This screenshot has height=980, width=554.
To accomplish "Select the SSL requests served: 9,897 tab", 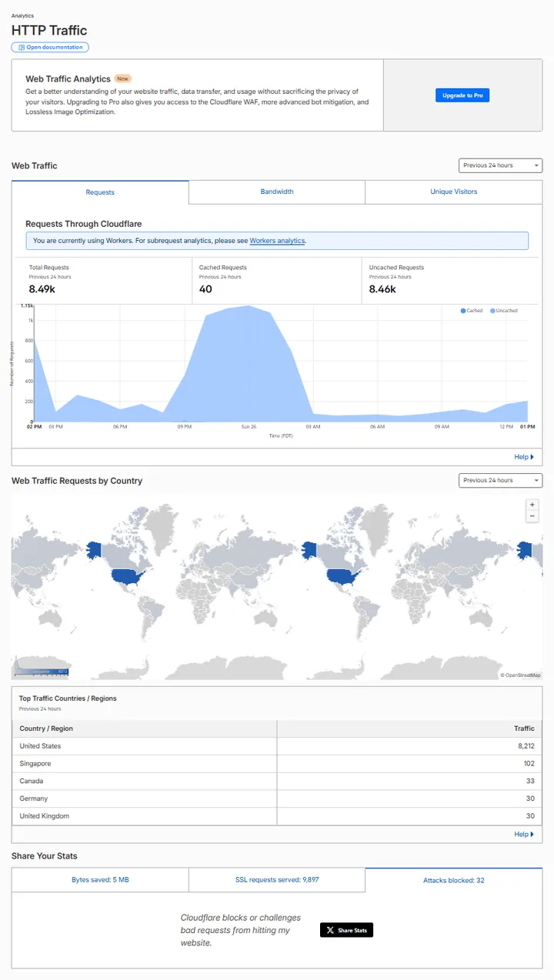I will [277, 880].
